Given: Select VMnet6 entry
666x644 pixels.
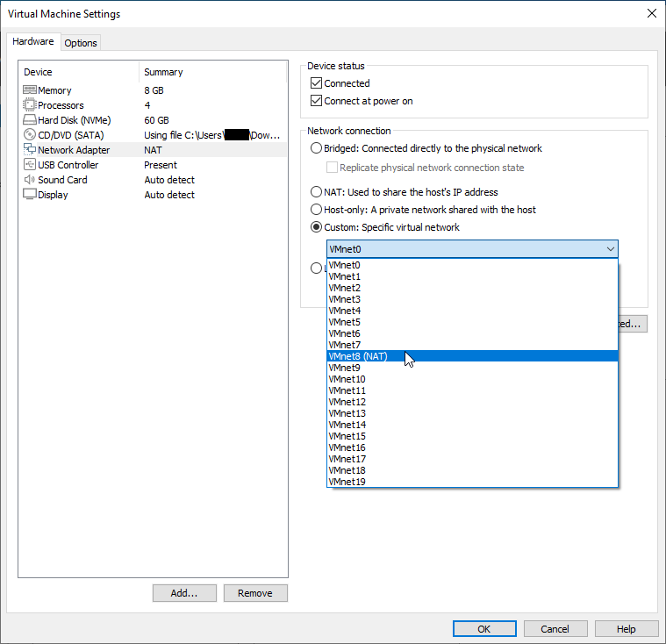Looking at the screenshot, I should click(472, 333).
